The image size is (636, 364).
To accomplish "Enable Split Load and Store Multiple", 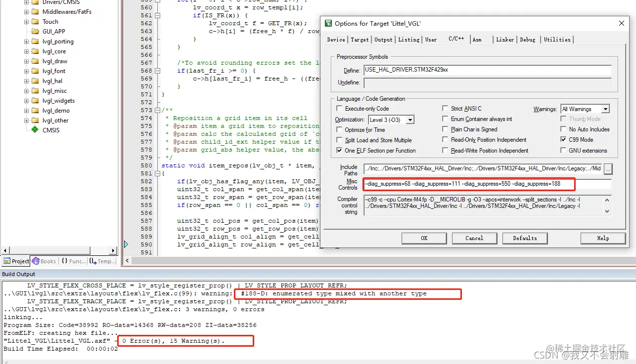I will point(339,140).
